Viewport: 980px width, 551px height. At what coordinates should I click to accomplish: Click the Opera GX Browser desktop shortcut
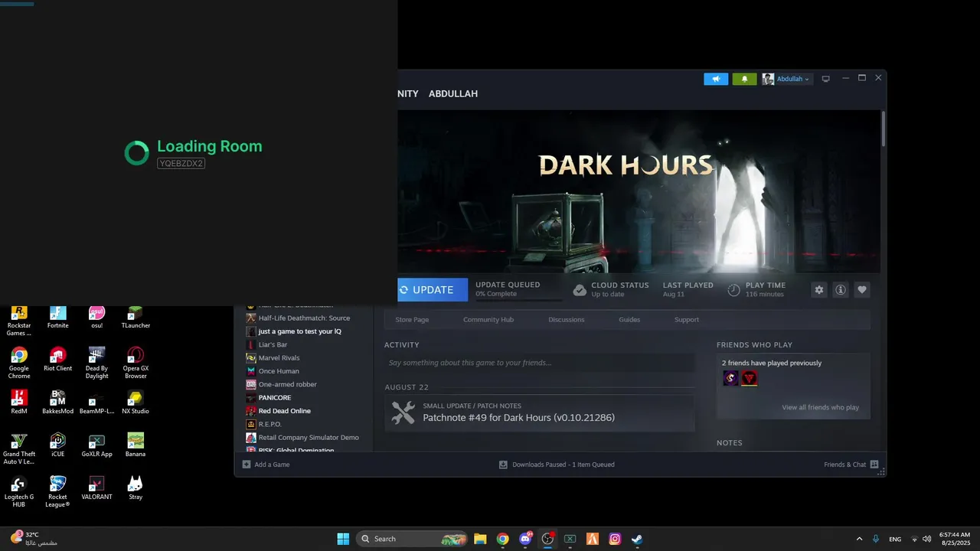pos(136,363)
